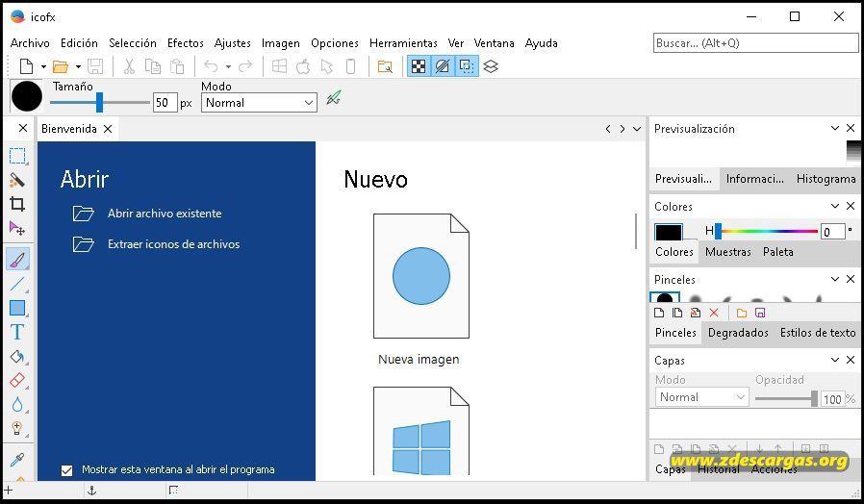Switch to the Muestras tab

(x=728, y=252)
